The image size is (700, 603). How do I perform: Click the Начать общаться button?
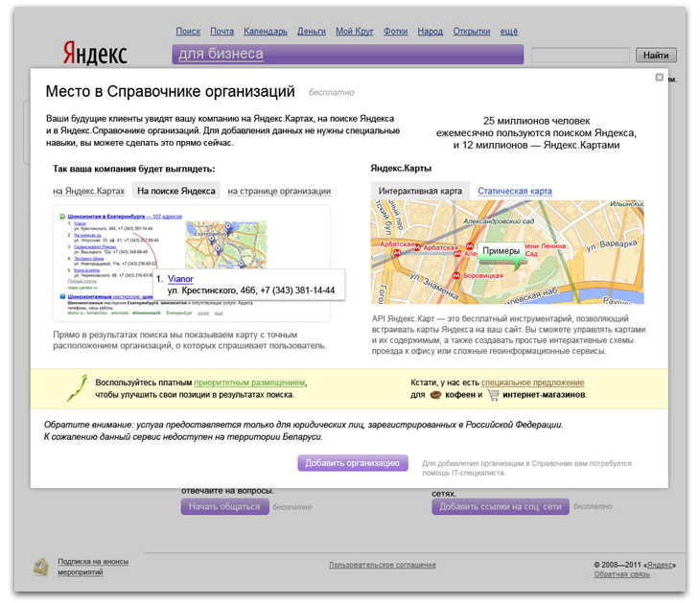pos(224,506)
